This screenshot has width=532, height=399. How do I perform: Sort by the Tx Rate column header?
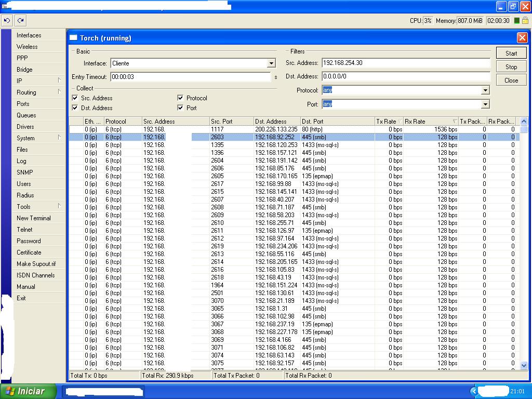(x=389, y=121)
